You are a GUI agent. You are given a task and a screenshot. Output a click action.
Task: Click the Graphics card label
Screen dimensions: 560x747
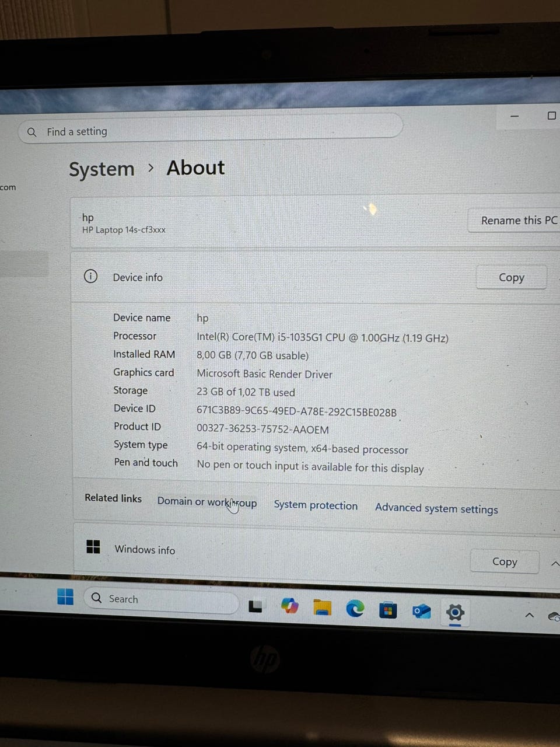pos(143,372)
